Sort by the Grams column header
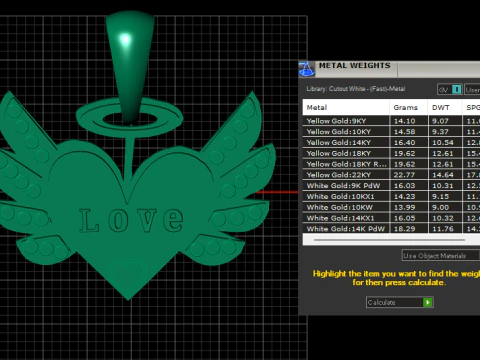 point(408,107)
